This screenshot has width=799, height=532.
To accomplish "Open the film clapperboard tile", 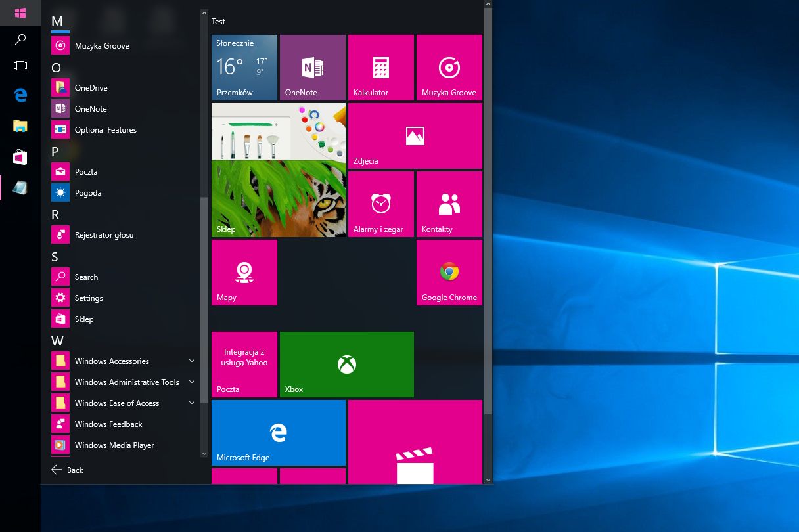I will point(415,442).
